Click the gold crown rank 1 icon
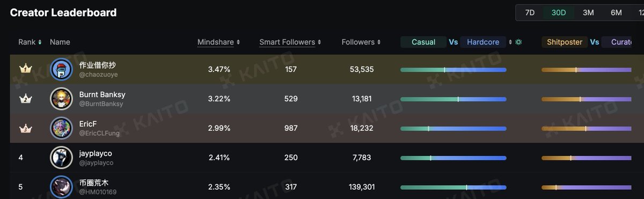 coord(25,69)
